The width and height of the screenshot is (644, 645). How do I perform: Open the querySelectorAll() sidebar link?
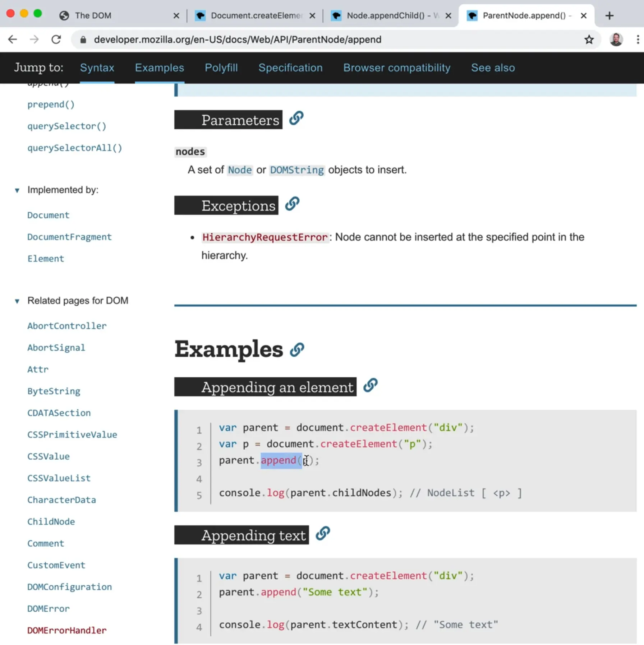[x=74, y=148]
